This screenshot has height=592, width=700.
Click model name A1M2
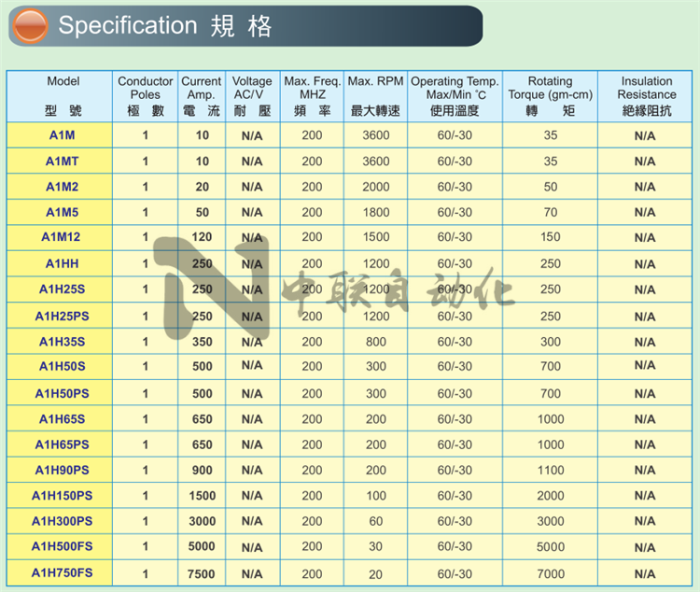[62, 187]
